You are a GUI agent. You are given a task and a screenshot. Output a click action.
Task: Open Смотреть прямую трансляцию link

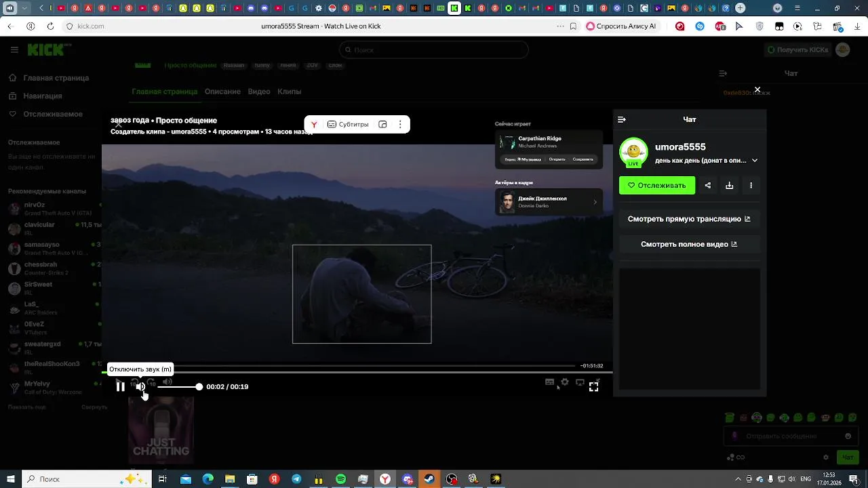[x=689, y=219]
